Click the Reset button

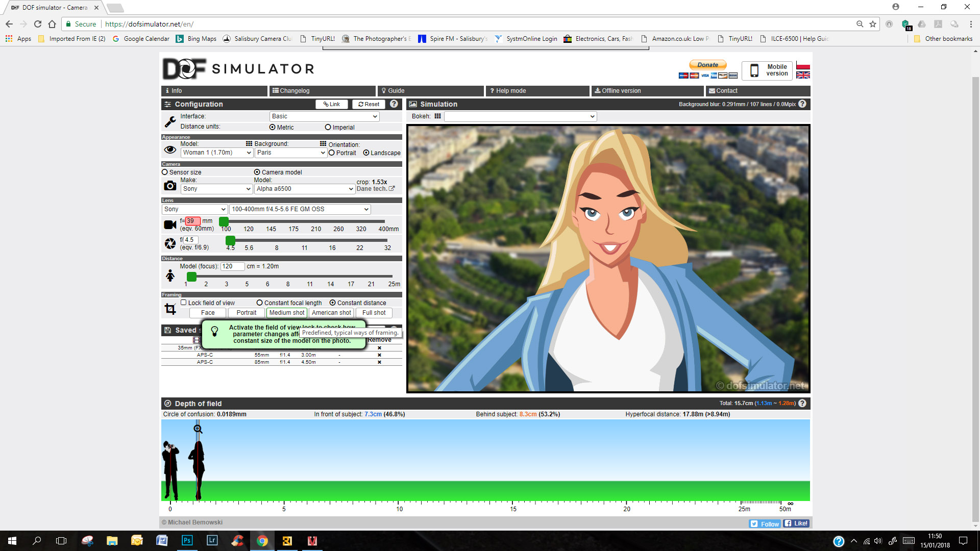point(369,104)
